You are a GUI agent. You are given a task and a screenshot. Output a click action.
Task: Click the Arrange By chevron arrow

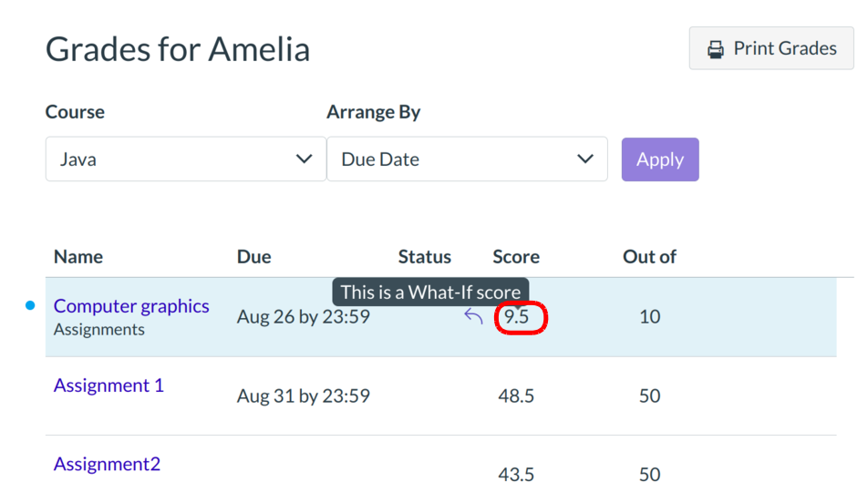pos(585,159)
